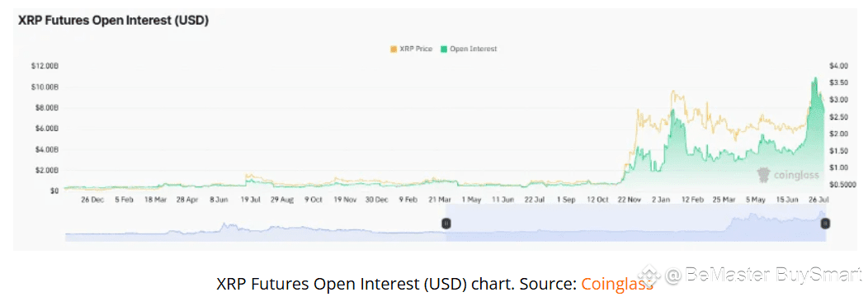Viewport: 868px width, 297px height.
Task: Click the $10.00B left axis label
Action: [45, 87]
